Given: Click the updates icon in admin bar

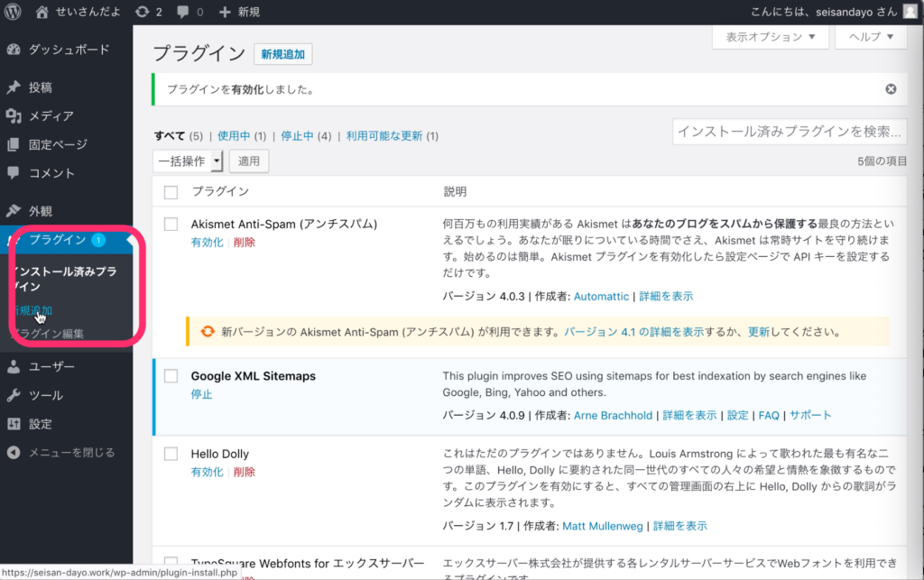Looking at the screenshot, I should coord(143,12).
